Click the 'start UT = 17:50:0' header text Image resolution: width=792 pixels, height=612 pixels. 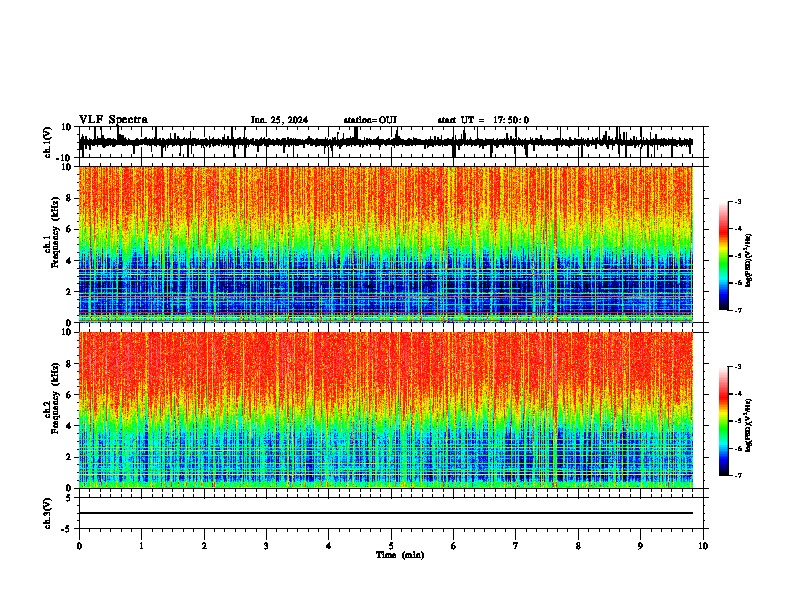pyautogui.click(x=483, y=120)
